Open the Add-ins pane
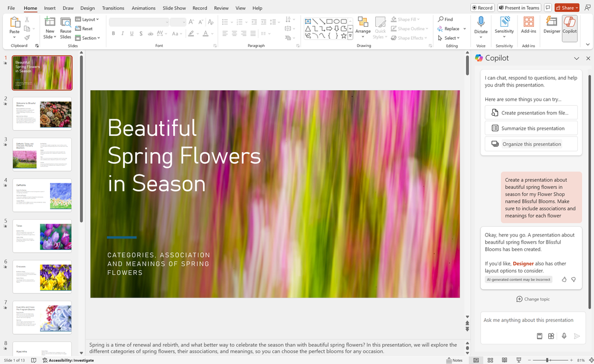594x364 pixels. [x=530, y=26]
